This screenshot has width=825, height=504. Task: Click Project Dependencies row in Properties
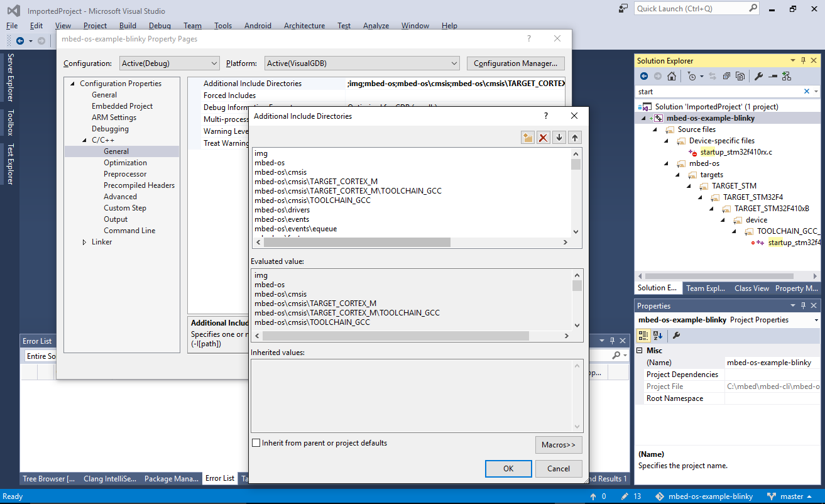[x=728, y=375]
